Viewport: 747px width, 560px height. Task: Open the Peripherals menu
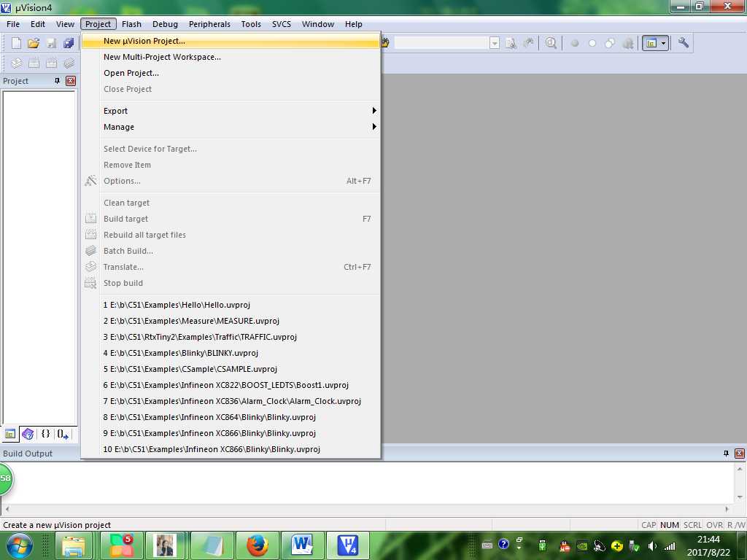[209, 24]
